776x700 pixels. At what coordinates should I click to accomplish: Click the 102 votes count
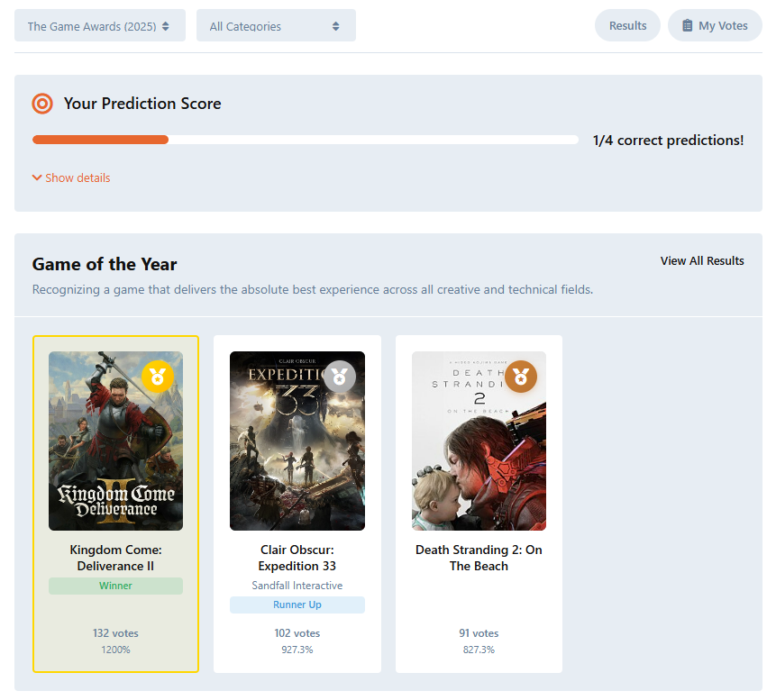click(297, 633)
